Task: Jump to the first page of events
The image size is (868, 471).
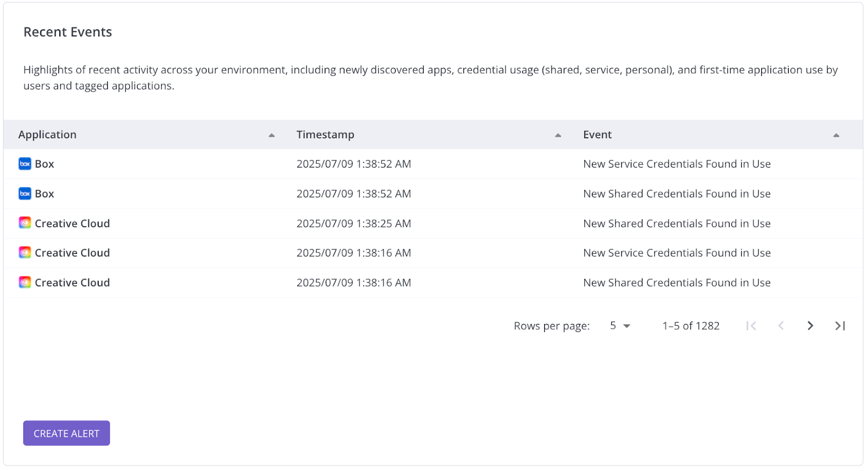Action: coord(751,326)
